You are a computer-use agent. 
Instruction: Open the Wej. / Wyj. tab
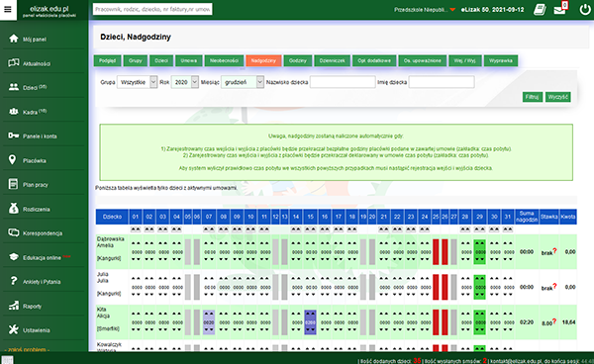pos(465,60)
